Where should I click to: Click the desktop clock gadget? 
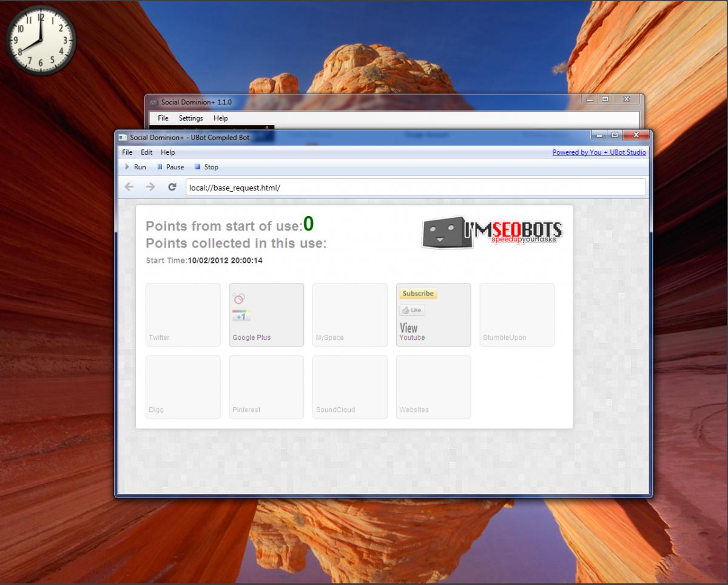(x=41, y=40)
